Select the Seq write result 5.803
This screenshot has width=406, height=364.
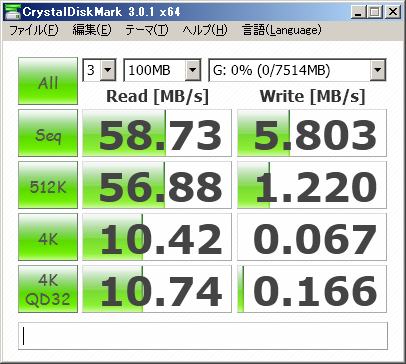pos(312,133)
